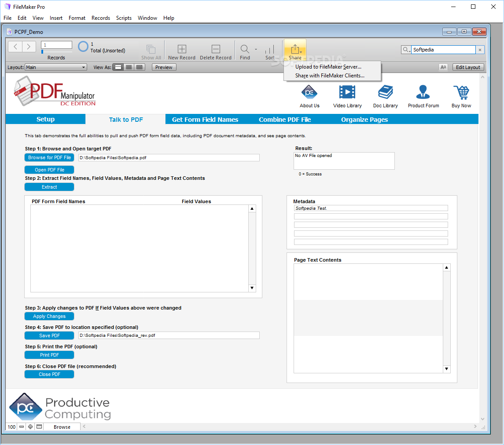Clear the Softpedia quick find text
This screenshot has height=445, width=504.
[x=480, y=50]
